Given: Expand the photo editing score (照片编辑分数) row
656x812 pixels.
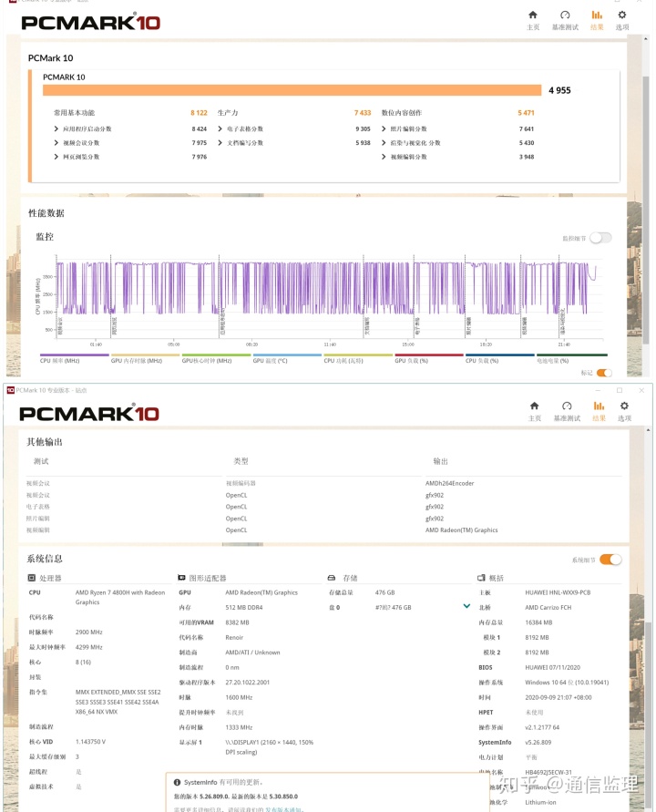Looking at the screenshot, I should click(x=384, y=128).
